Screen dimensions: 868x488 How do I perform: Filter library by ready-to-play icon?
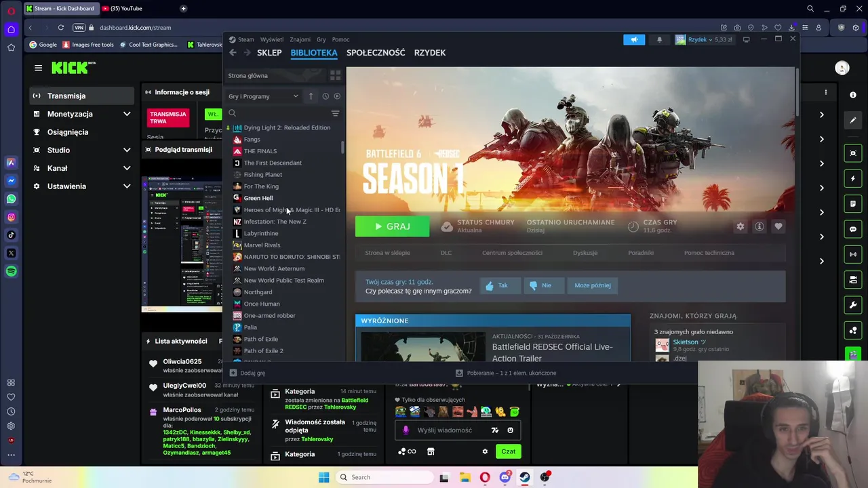point(337,96)
